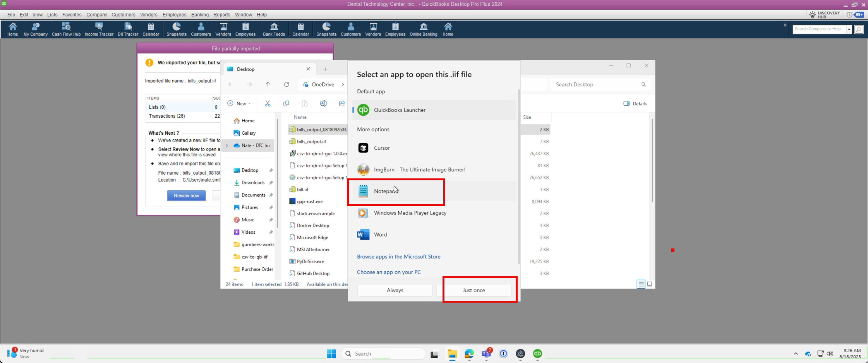Open the Bank Feeds icon
Image resolution: width=868 pixels, height=363 pixels.
pos(274,29)
